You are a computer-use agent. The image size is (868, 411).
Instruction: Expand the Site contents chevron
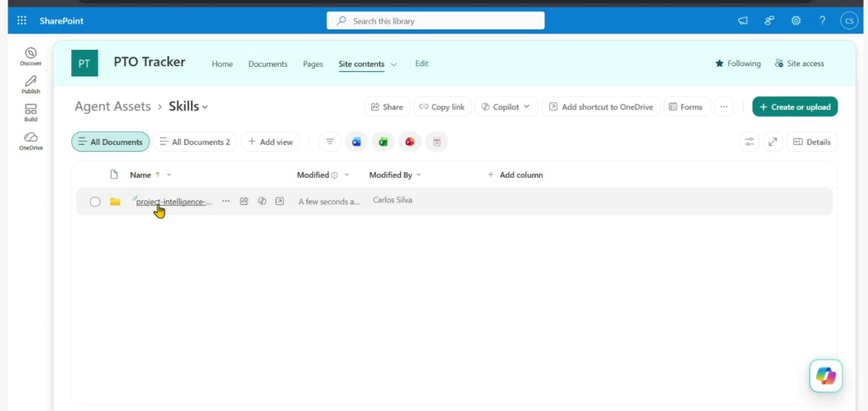393,64
